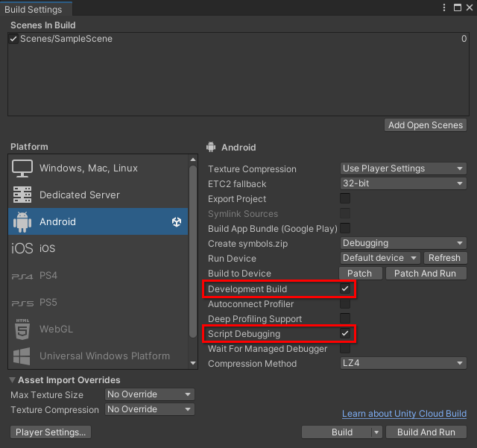477x448 pixels.
Task: Uncheck the Script Debugging checkbox
Action: pos(345,333)
